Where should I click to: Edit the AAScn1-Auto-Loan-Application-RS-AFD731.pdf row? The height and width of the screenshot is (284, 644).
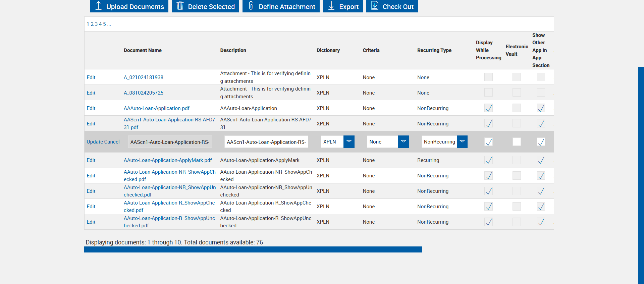point(91,124)
